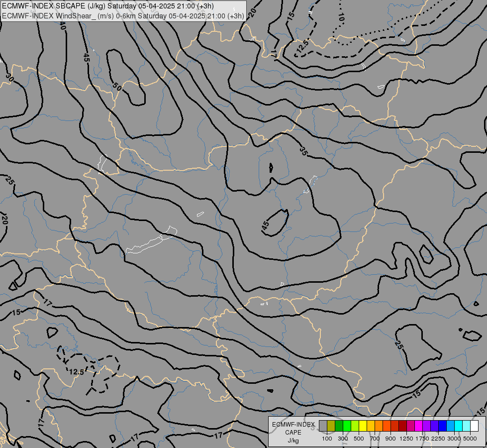Click the 30 contour label near left edge
Image resolution: width=487 pixels, height=448 pixels.
(x=9, y=78)
